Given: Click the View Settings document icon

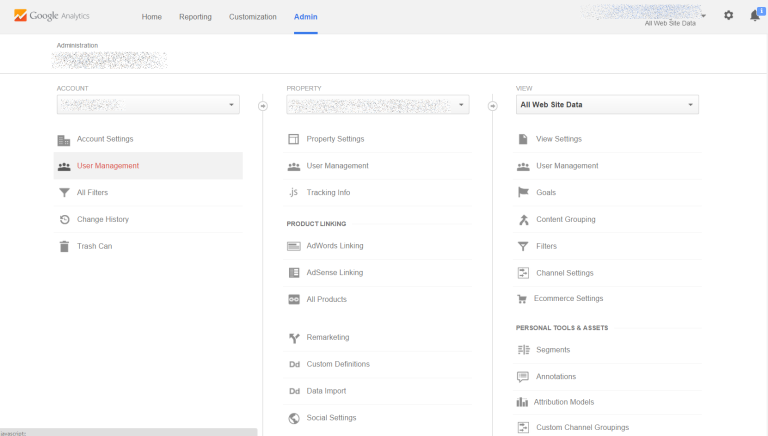Looking at the screenshot, I should (523, 139).
